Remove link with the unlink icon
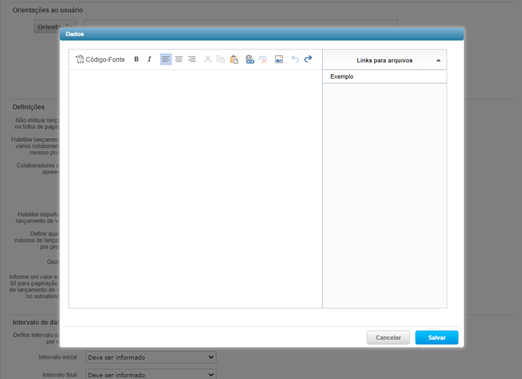Image resolution: width=522 pixels, height=379 pixels. tap(263, 59)
